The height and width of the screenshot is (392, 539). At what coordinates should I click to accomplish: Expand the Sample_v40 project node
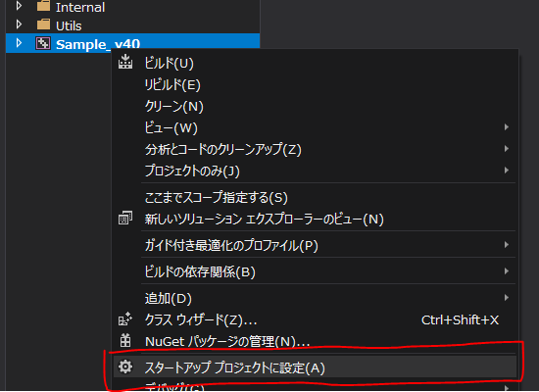(19, 43)
